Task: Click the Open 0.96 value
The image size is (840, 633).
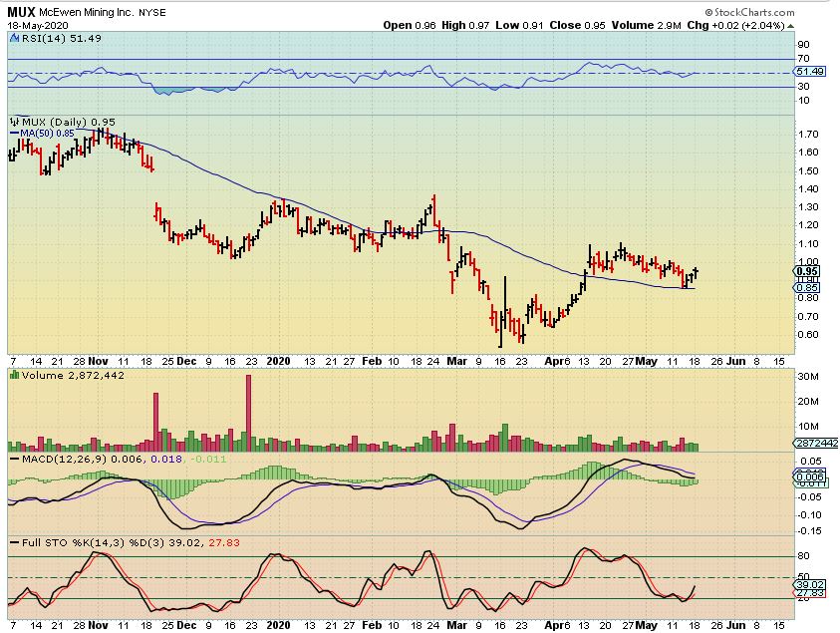Action: pyautogui.click(x=410, y=25)
